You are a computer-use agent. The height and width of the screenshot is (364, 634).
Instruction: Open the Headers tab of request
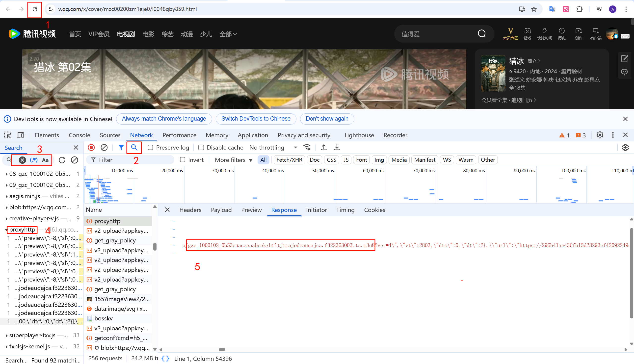pos(190,210)
